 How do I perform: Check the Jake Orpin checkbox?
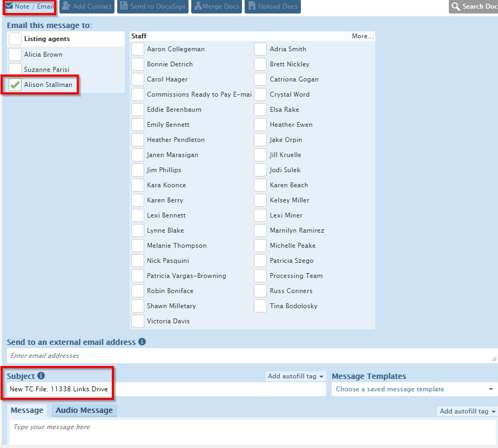[260, 140]
